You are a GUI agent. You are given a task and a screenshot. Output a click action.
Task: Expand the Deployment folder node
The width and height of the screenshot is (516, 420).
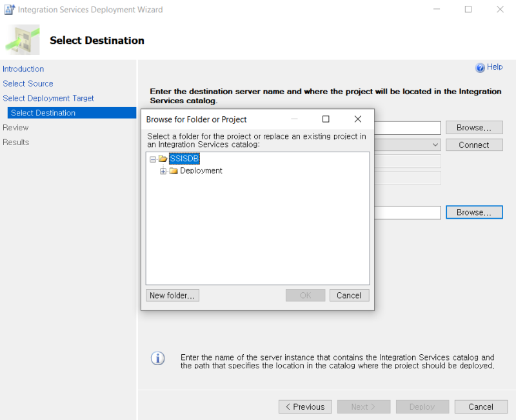click(x=163, y=171)
